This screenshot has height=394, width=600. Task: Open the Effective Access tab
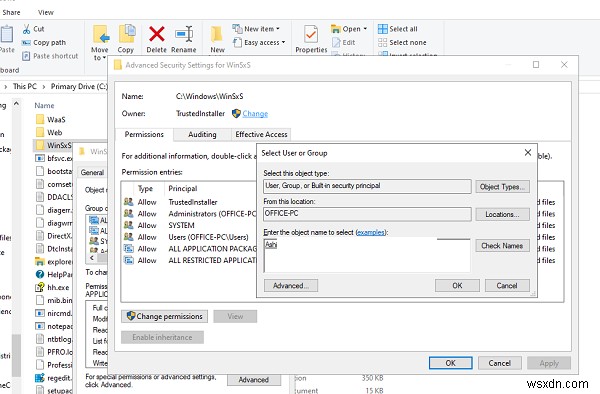pyautogui.click(x=261, y=134)
